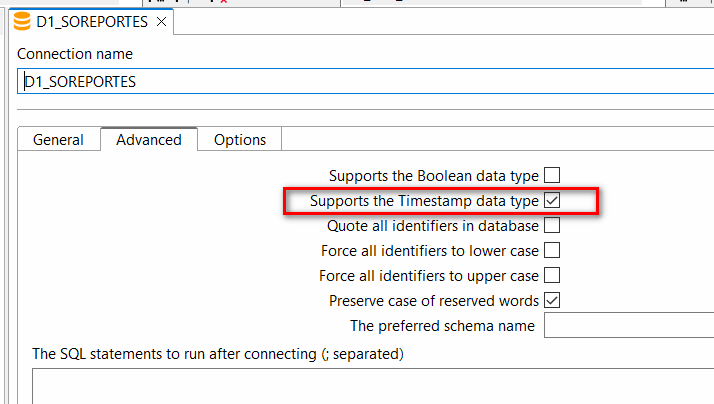This screenshot has height=404, width=714.
Task: Close the D1_SOREPORTES tab
Action: (161, 21)
